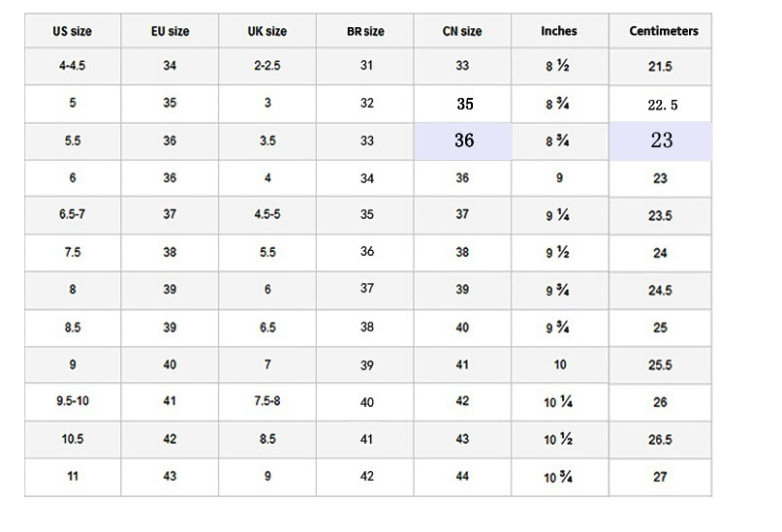Click the US size column header
This screenshot has height=532, width=782.
[73, 31]
